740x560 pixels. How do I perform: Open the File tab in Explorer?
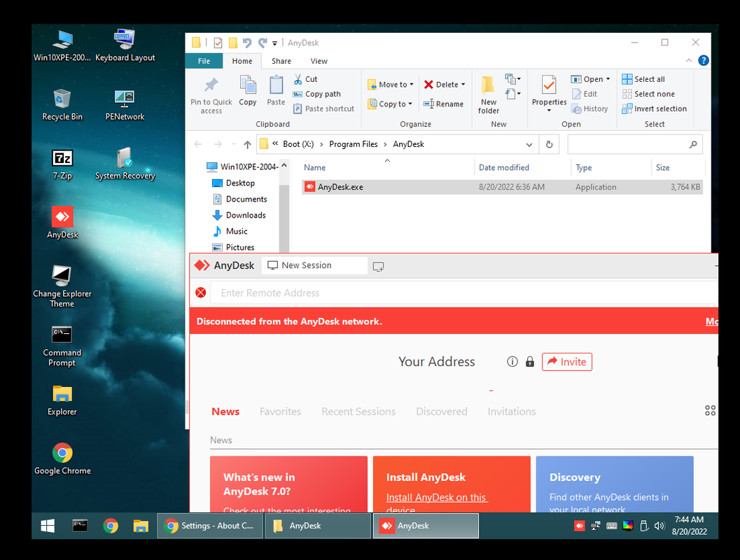point(204,61)
